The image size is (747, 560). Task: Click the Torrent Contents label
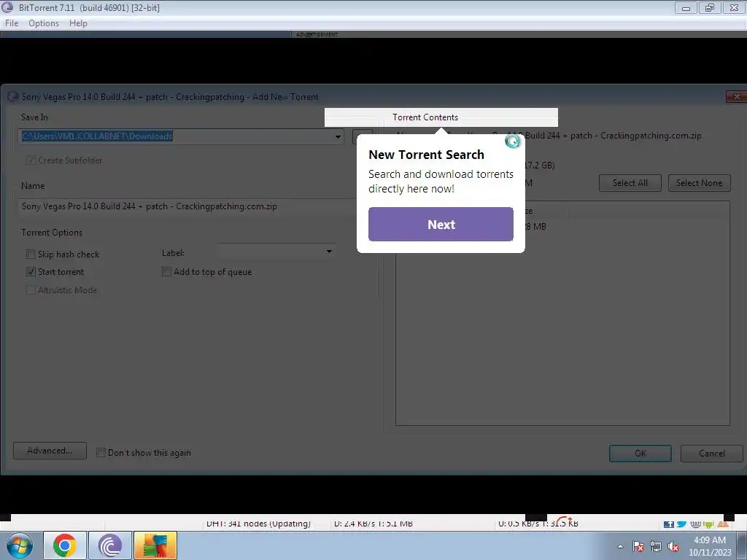point(425,117)
